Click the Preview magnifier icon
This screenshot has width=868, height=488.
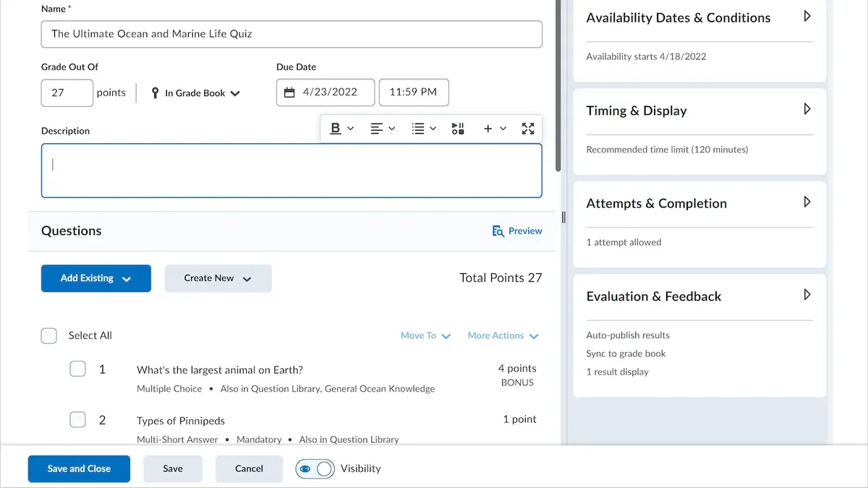[498, 231]
